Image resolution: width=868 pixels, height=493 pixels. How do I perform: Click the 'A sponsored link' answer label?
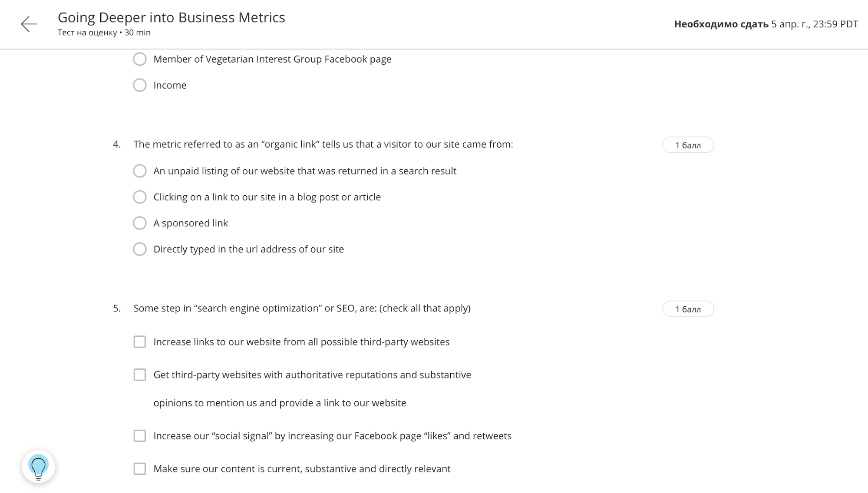[191, 223]
